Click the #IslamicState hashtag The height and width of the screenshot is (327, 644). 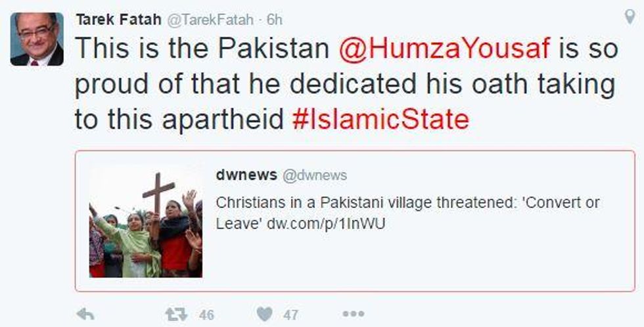380,120
